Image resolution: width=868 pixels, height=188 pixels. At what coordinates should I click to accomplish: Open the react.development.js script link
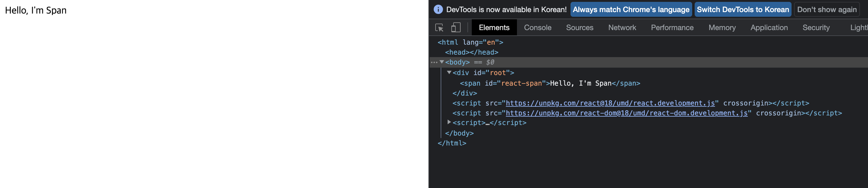pyautogui.click(x=610, y=103)
